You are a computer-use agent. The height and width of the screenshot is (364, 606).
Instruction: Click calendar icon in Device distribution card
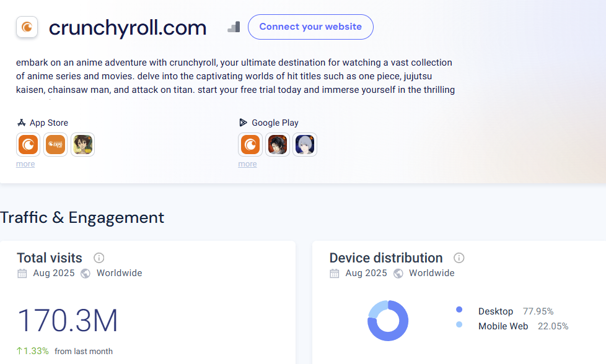point(335,273)
